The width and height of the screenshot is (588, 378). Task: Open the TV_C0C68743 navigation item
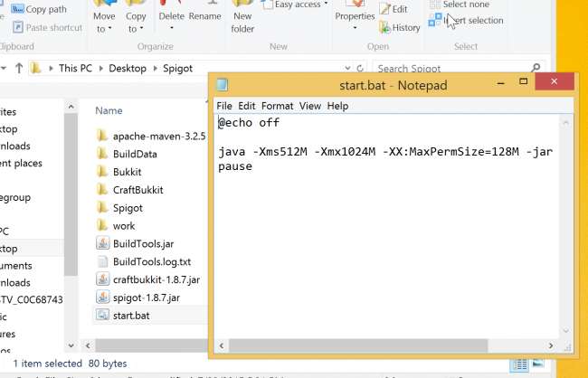pos(32,299)
